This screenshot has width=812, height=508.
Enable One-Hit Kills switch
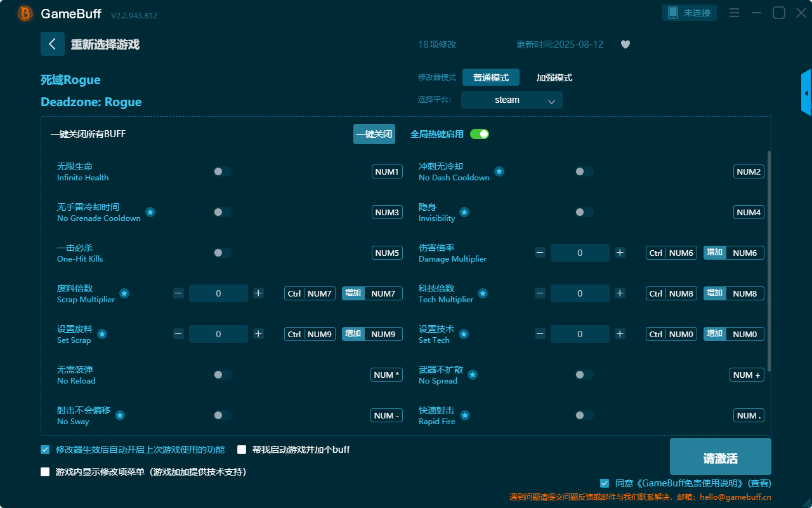223,253
